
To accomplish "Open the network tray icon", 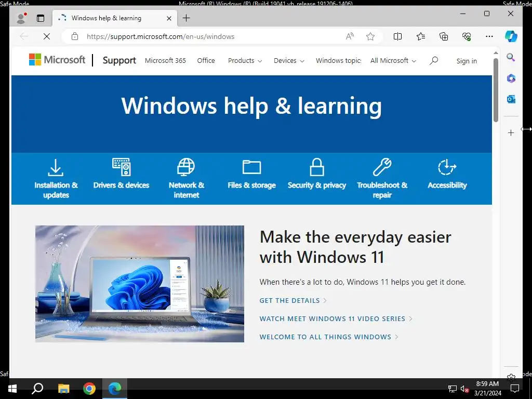I will (x=453, y=389).
